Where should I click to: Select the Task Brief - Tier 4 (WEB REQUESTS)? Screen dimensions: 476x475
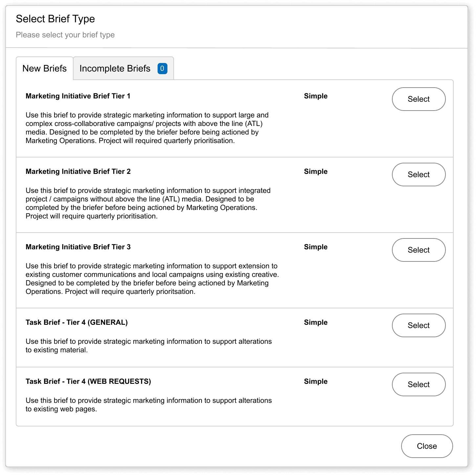click(419, 384)
